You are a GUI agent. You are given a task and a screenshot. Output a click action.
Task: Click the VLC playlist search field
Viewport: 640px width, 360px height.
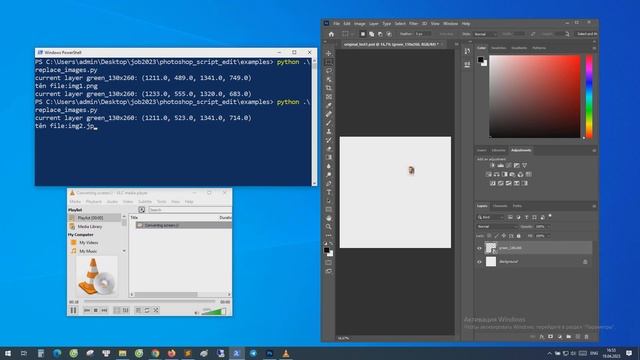coord(190,210)
